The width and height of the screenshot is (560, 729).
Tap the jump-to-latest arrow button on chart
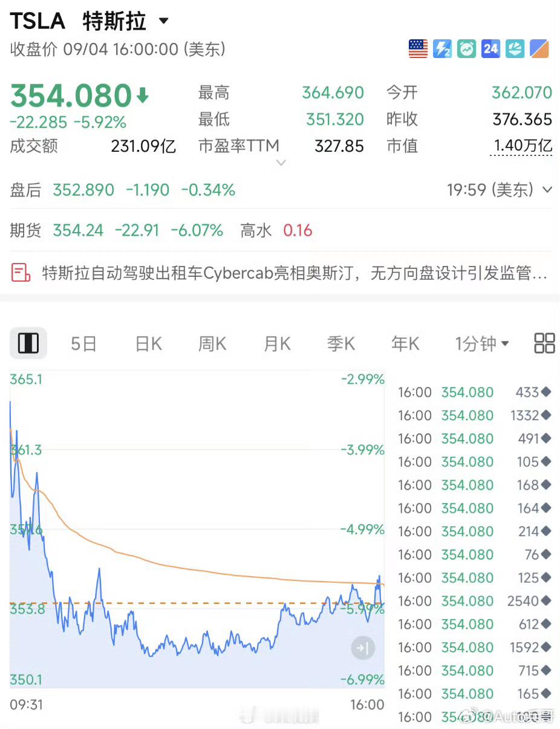(x=363, y=649)
